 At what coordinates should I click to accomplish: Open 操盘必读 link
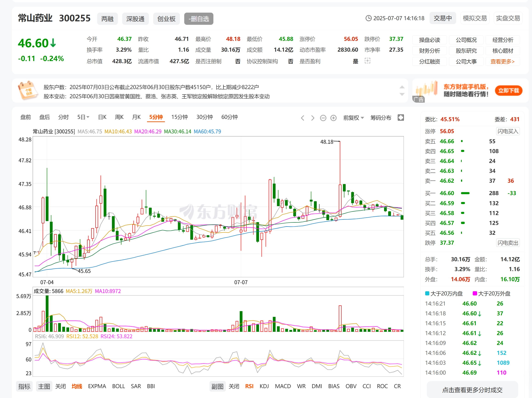tap(430, 40)
